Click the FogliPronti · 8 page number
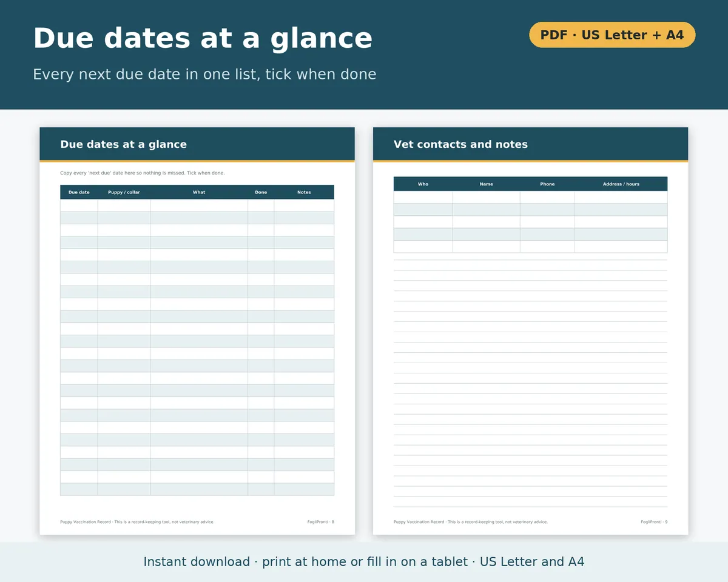The width and height of the screenshot is (728, 582). pyautogui.click(x=321, y=522)
